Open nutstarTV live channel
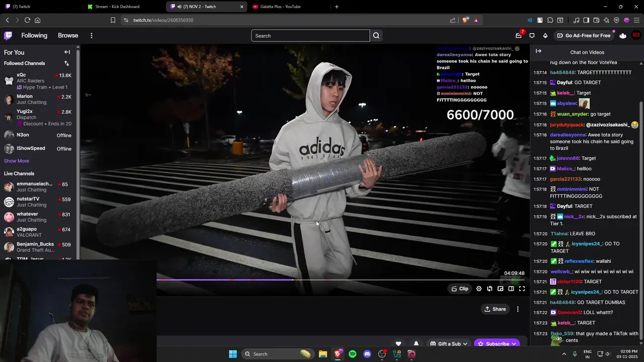 point(38,202)
